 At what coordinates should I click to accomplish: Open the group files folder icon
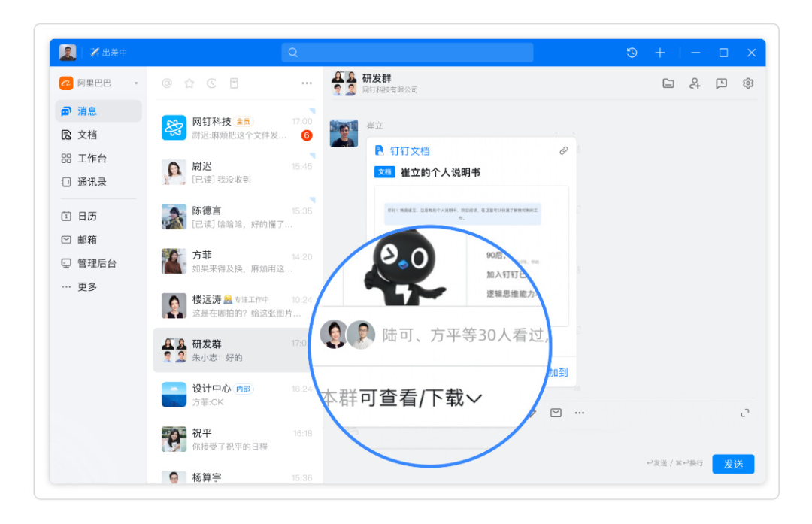pos(668,83)
